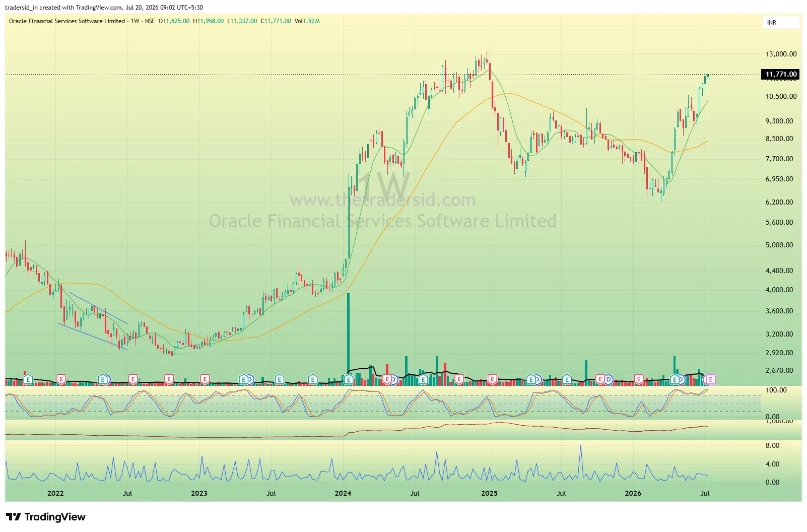Image resolution: width=807 pixels, height=532 pixels.
Task: Click the green July 2023 earnings marker
Action: (x=280, y=379)
